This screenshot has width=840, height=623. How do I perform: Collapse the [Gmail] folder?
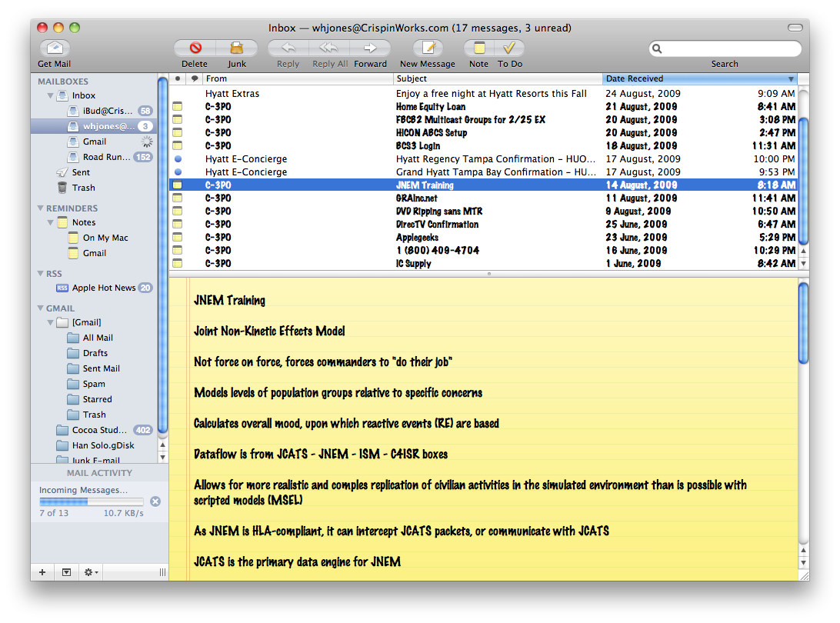click(50, 322)
